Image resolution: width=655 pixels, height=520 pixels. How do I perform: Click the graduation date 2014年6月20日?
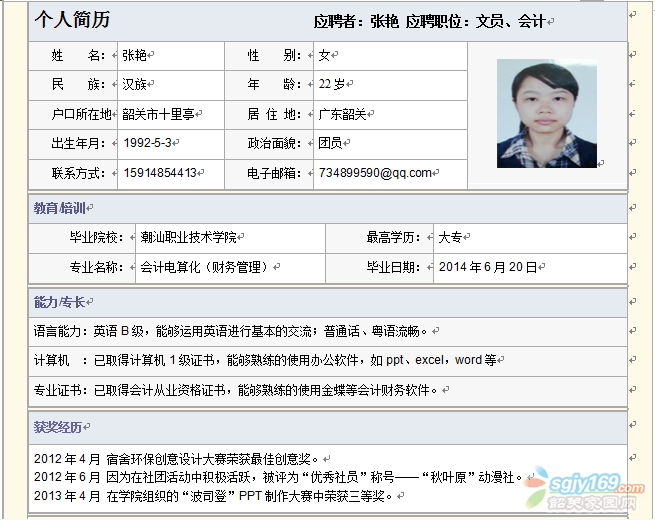pos(487,267)
